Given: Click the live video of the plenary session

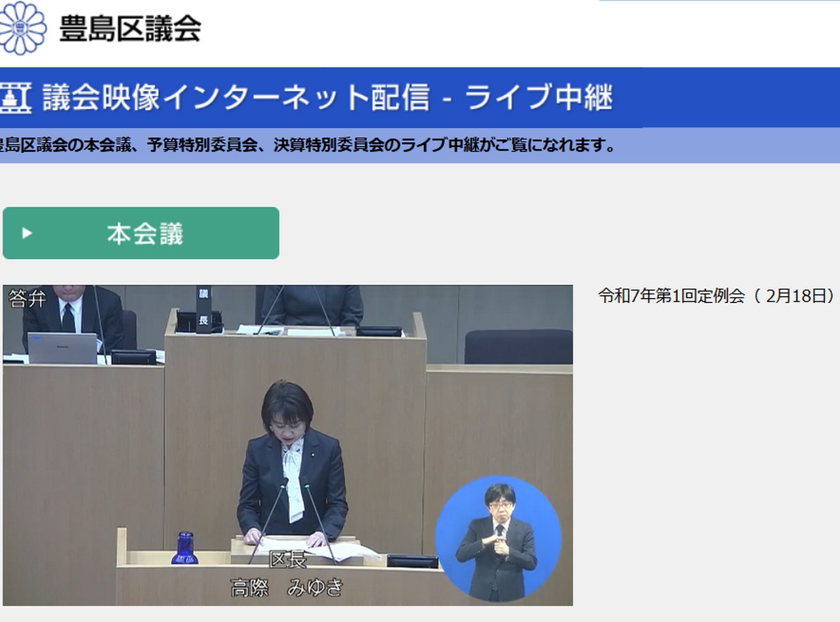Looking at the screenshot, I should [287, 445].
